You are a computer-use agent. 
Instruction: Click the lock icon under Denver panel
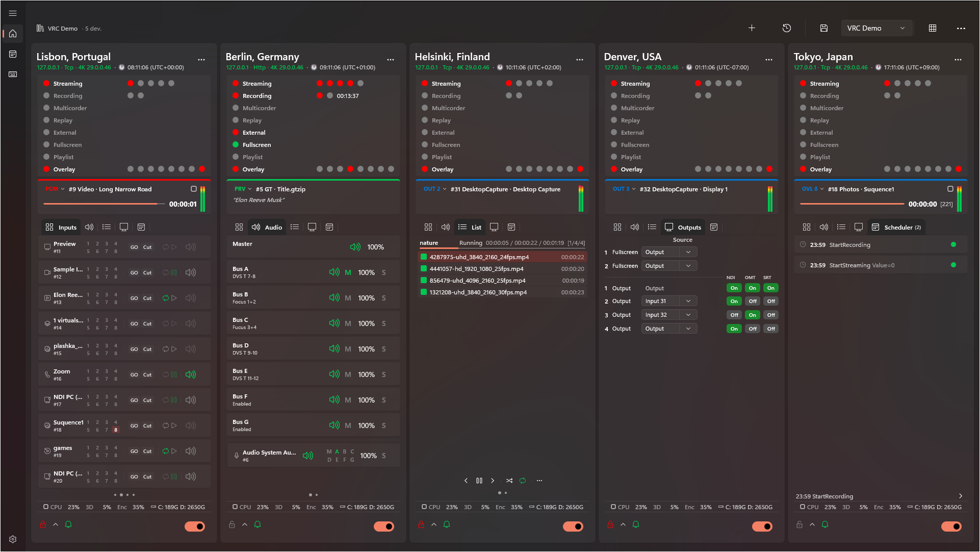pyautogui.click(x=610, y=524)
